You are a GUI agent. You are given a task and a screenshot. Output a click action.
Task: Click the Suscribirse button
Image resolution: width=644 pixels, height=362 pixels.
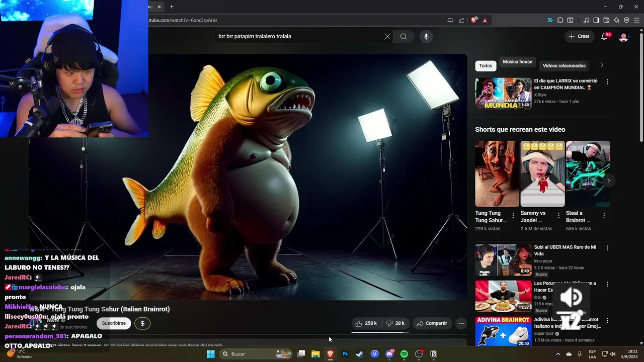(114, 323)
